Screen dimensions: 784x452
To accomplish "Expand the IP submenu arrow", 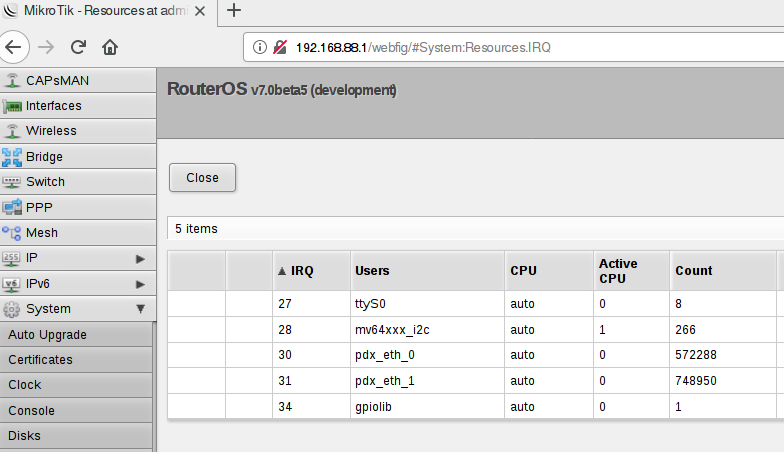I will tap(140, 258).
